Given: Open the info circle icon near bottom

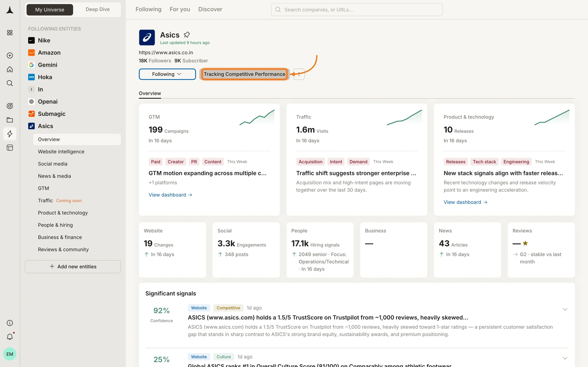Looking at the screenshot, I should point(10,323).
